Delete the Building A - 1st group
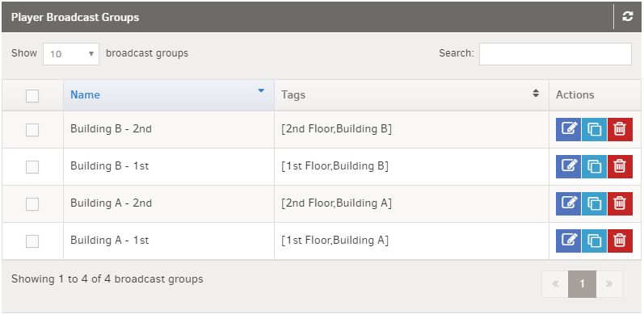Image resolution: width=644 pixels, height=314 pixels. (620, 241)
